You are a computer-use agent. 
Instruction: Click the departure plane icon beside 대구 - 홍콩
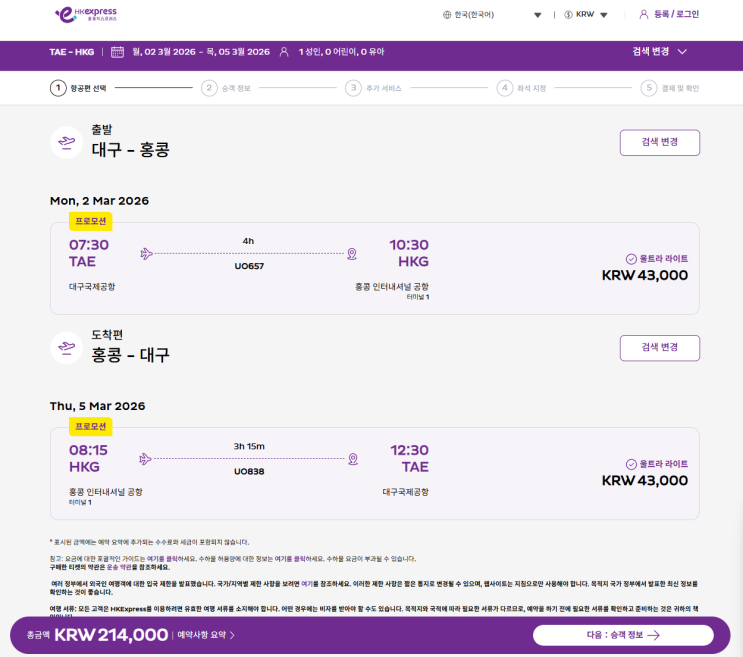pyautogui.click(x=66, y=142)
